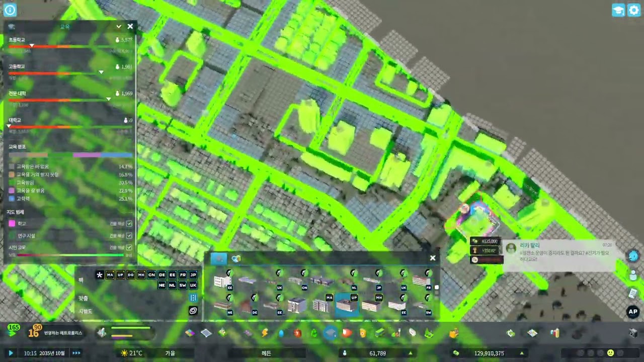
Task: Select the MH pack school thumbnail
Action: (x=372, y=305)
